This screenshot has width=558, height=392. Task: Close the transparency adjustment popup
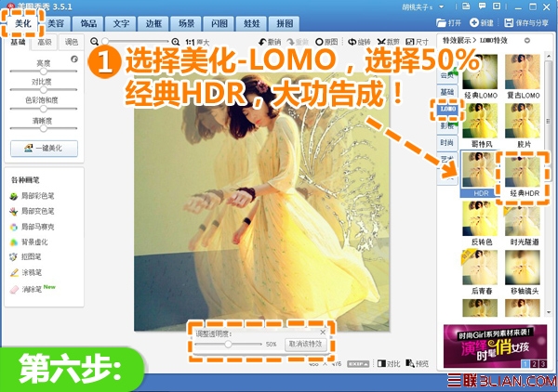(323, 332)
